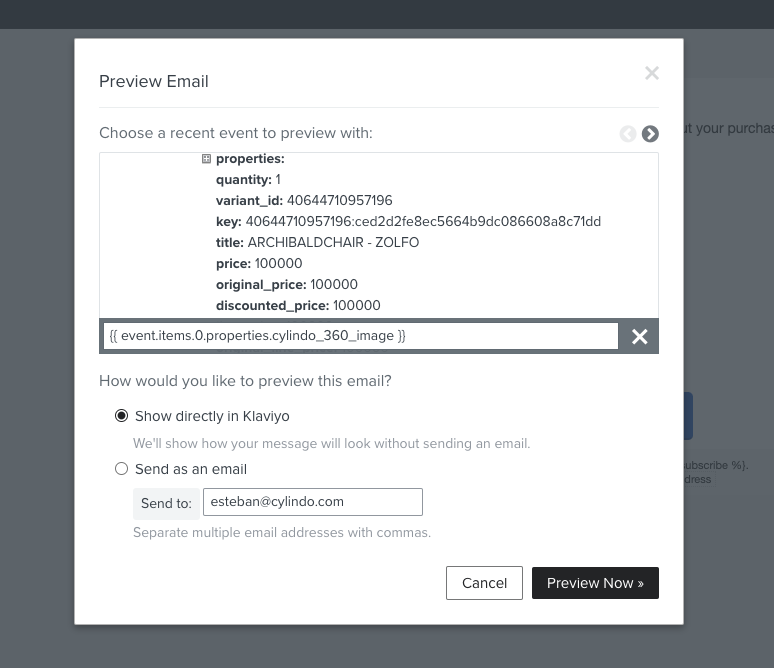
Task: Select the key property row
Action: 408,221
